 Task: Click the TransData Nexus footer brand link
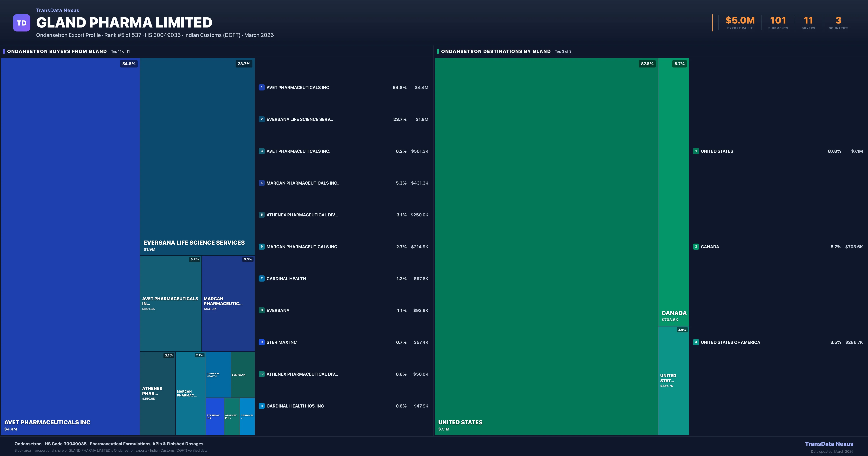pos(829,444)
